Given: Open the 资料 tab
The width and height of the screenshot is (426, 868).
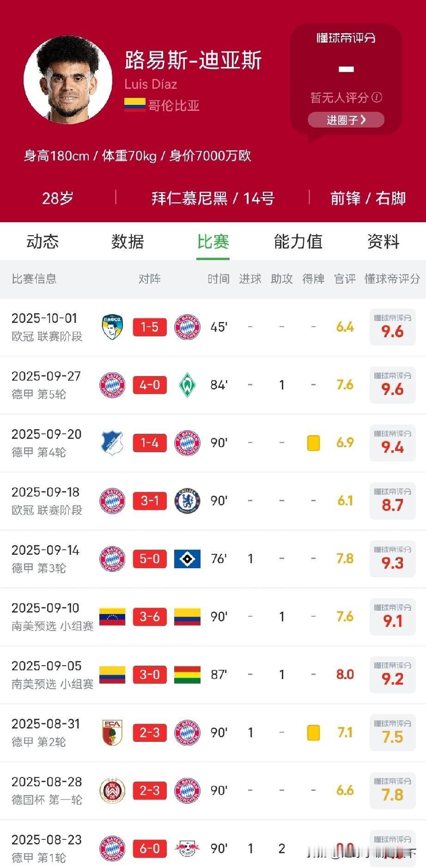Looking at the screenshot, I should (383, 242).
